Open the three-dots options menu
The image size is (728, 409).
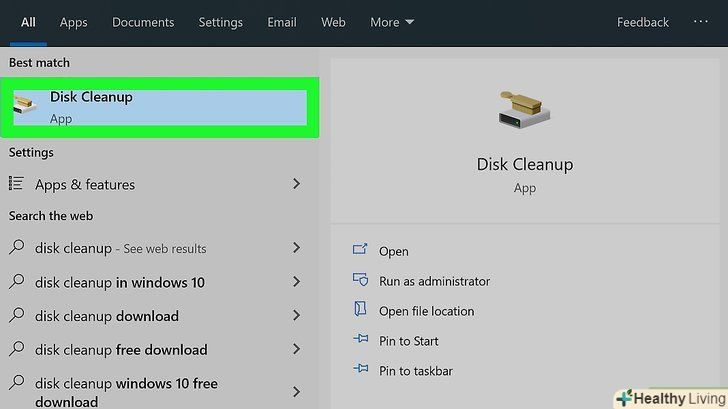click(x=701, y=21)
